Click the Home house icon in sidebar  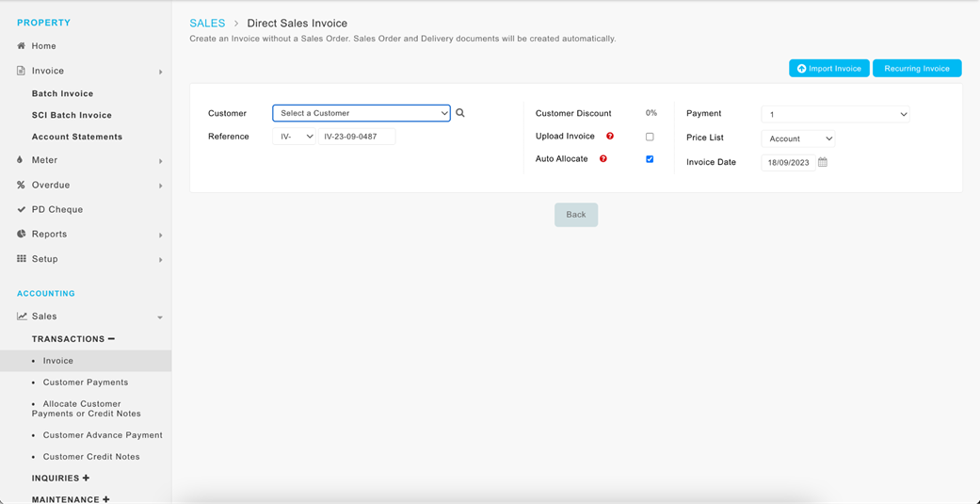pyautogui.click(x=22, y=45)
